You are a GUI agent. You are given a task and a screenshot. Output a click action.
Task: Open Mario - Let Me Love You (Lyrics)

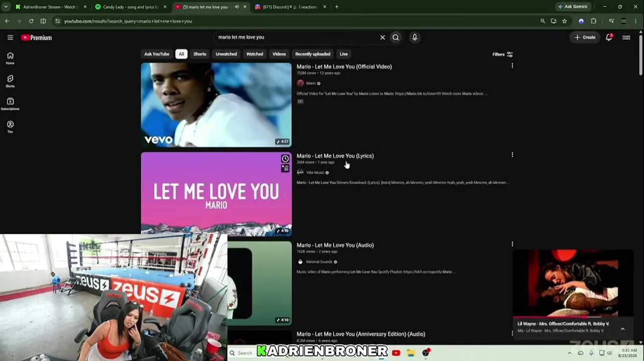(335, 156)
